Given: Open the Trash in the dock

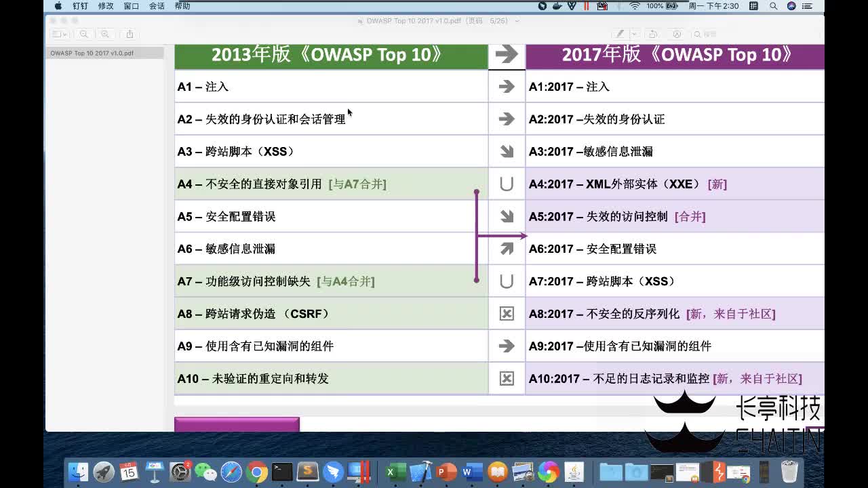Looking at the screenshot, I should 789,472.
